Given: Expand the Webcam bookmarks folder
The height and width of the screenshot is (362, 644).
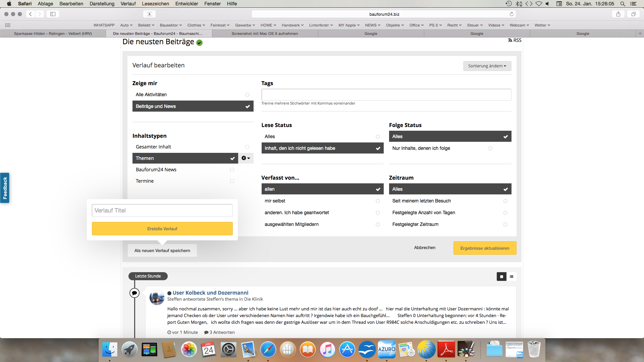Looking at the screenshot, I should (x=519, y=25).
